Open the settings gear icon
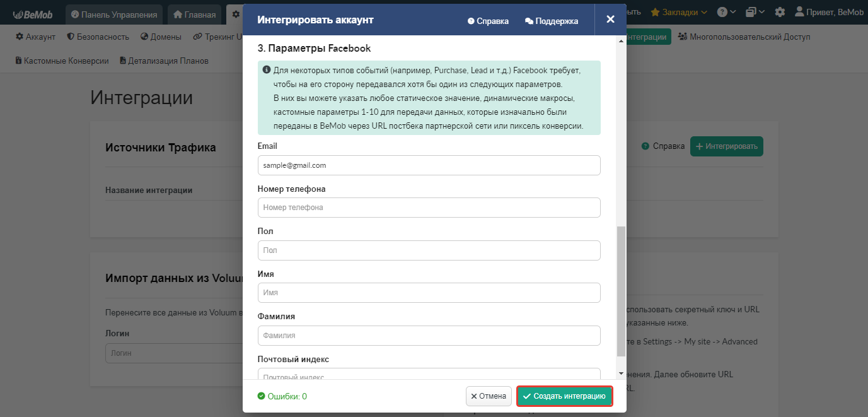The height and width of the screenshot is (417, 868). (780, 12)
